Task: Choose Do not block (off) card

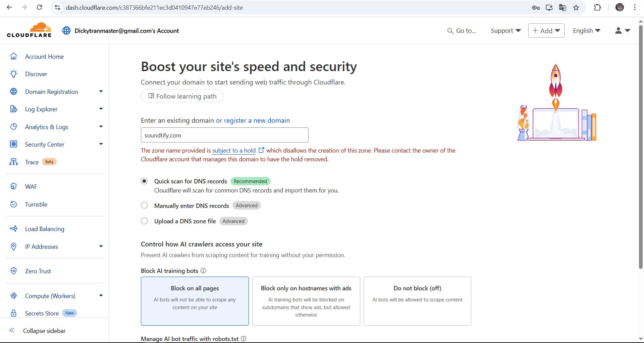Action: pyautogui.click(x=417, y=301)
